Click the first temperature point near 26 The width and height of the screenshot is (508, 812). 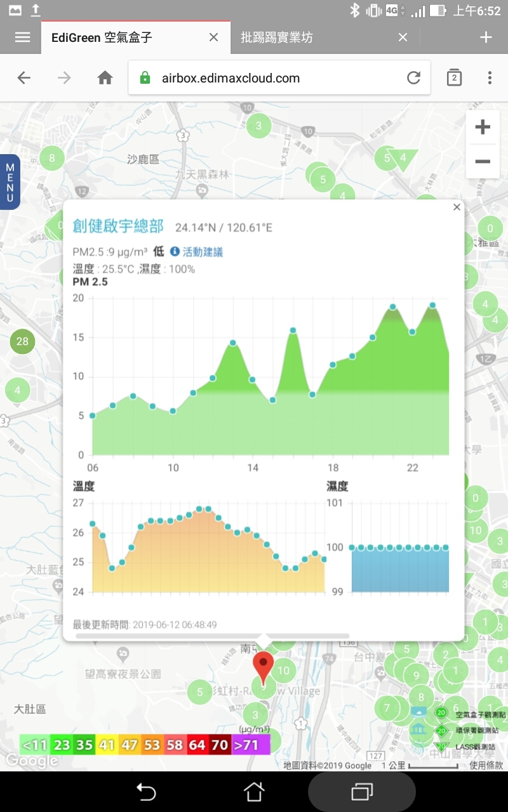(93, 524)
